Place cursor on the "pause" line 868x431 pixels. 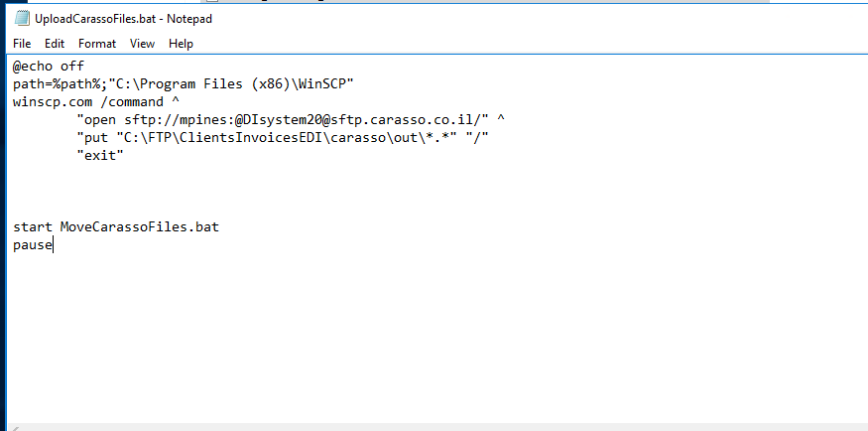click(32, 245)
